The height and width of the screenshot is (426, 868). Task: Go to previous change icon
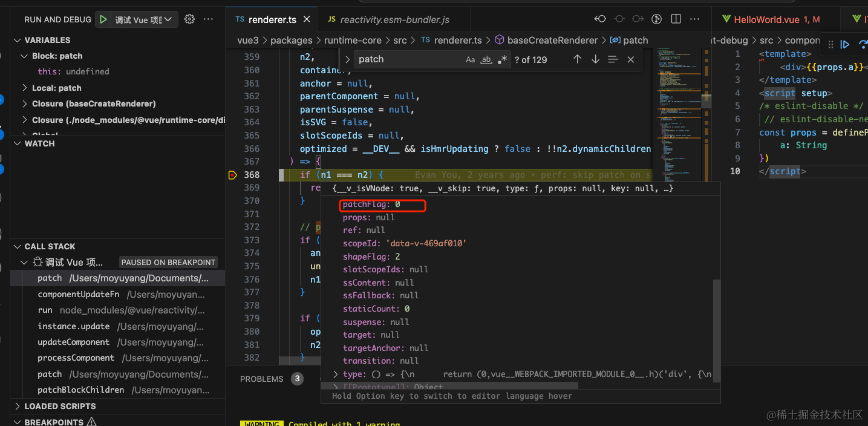point(600,19)
